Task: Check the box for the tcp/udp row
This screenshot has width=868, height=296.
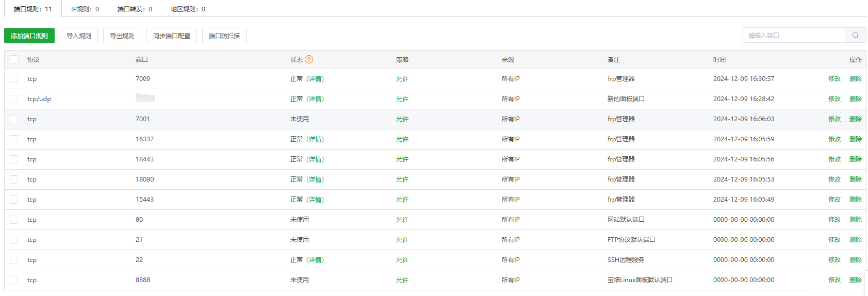Action: [14, 99]
